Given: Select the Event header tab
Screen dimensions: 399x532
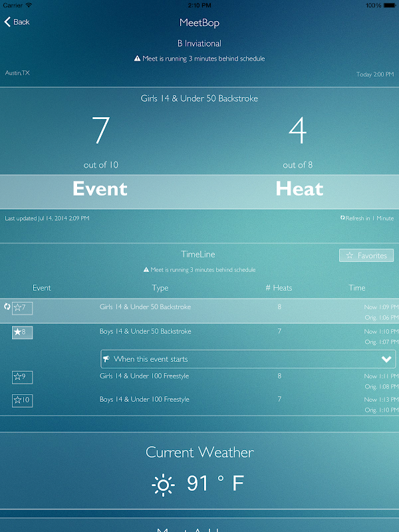Looking at the screenshot, I should pos(100,189).
